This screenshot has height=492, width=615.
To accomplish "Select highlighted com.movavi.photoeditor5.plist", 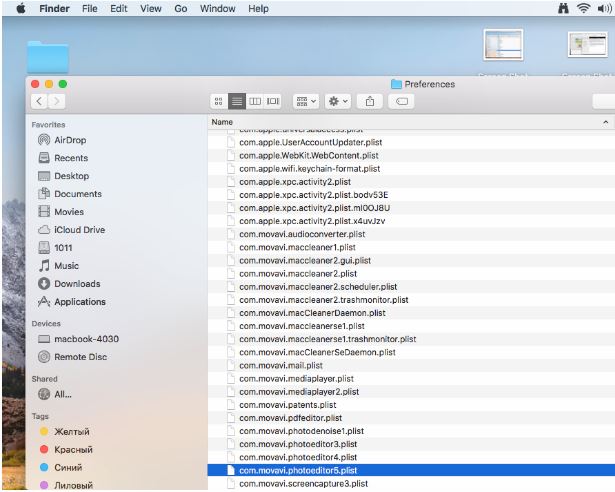I will (411, 470).
